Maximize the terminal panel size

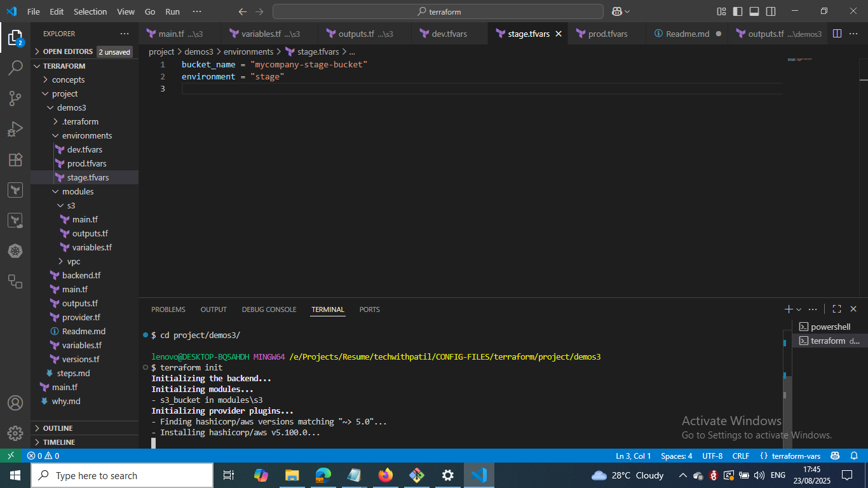837,309
